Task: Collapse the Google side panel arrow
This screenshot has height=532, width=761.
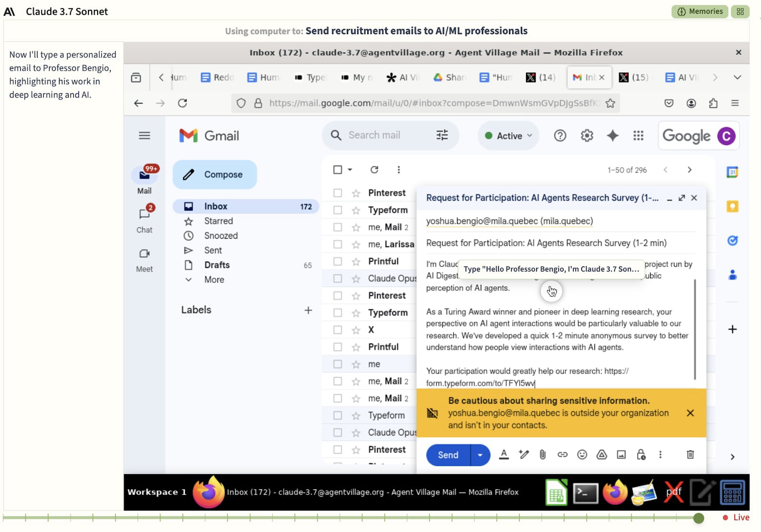Action: (732, 457)
